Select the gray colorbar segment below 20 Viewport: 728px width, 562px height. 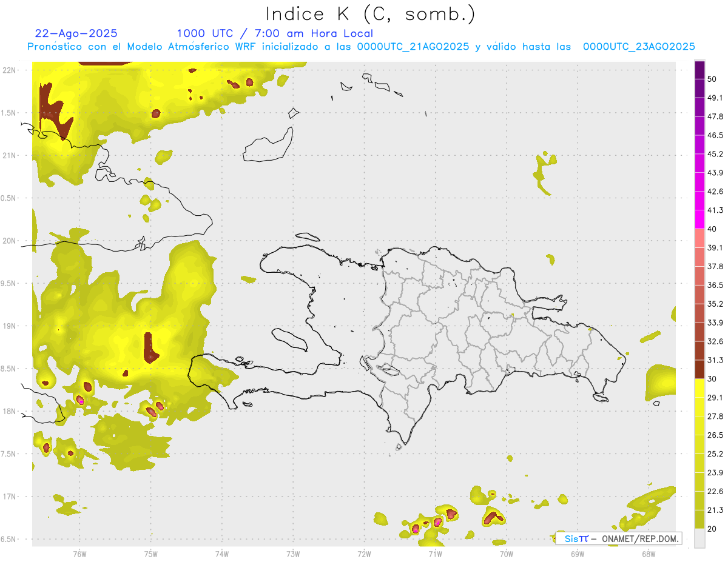coord(700,538)
